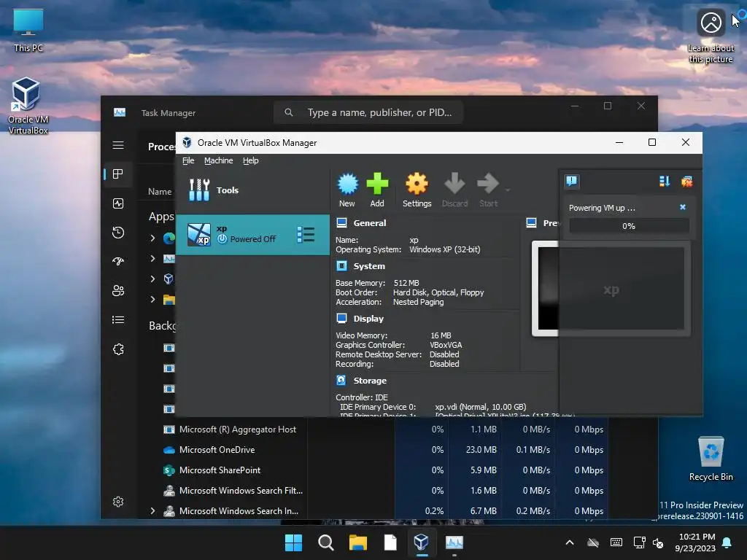
Task: Click the Start arrow icon
Action: [488, 190]
